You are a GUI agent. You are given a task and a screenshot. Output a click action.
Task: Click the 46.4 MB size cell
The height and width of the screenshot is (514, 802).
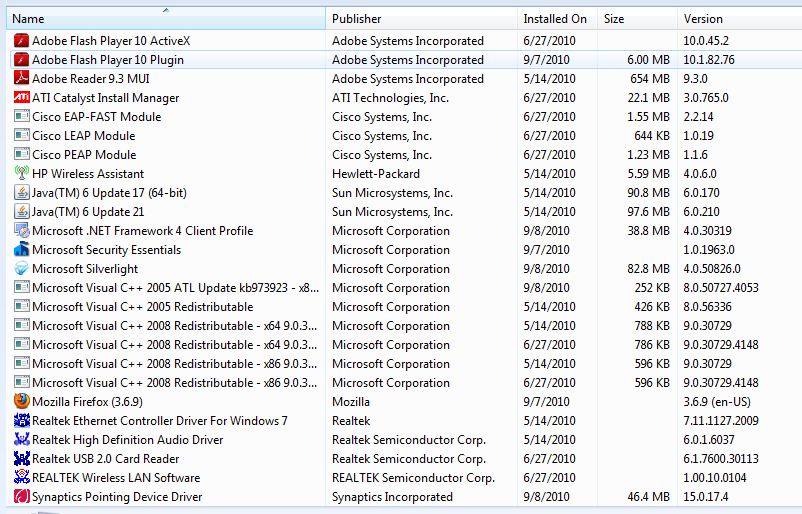pos(648,497)
